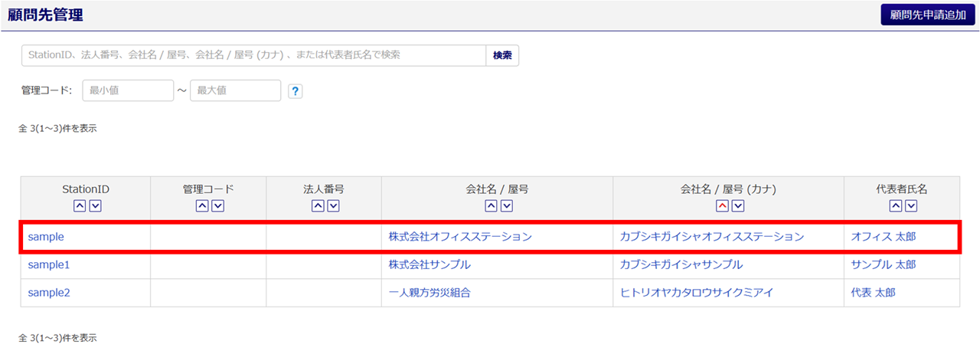Click ヒトリオヤカタロウサイクミアイ kana link
Viewport: 980px width, 361px height.
(x=697, y=292)
